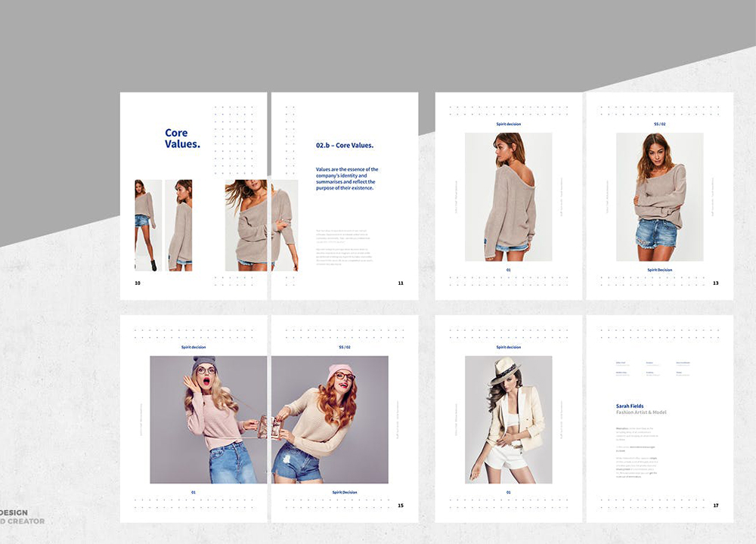Image resolution: width=756 pixels, height=544 pixels.
Task: Click the "Sarah Fields" name heading
Action: [x=630, y=406]
